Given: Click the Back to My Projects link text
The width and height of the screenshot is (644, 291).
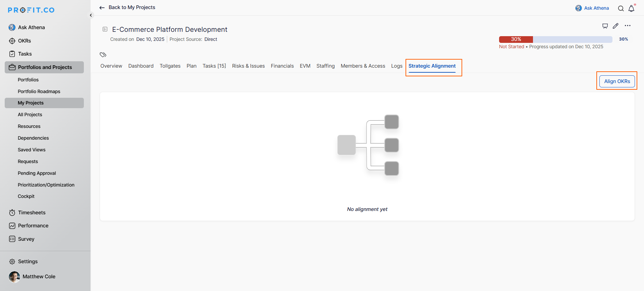Looking at the screenshot, I should coord(132,7).
